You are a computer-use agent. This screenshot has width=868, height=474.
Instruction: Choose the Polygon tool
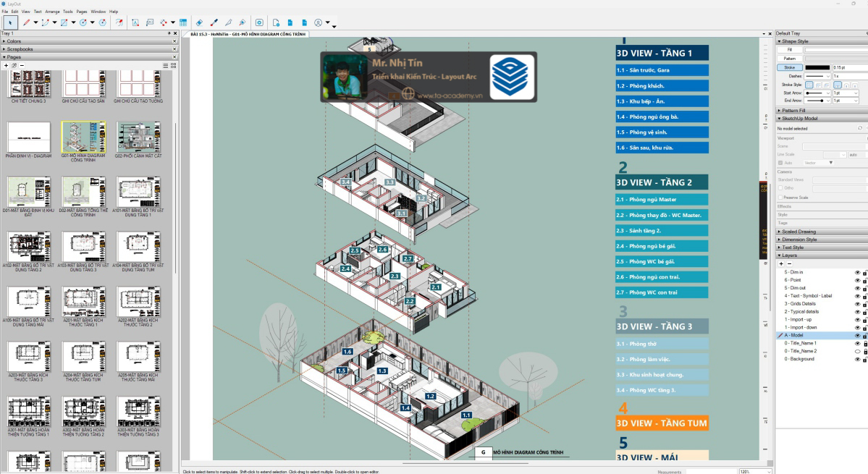point(102,22)
